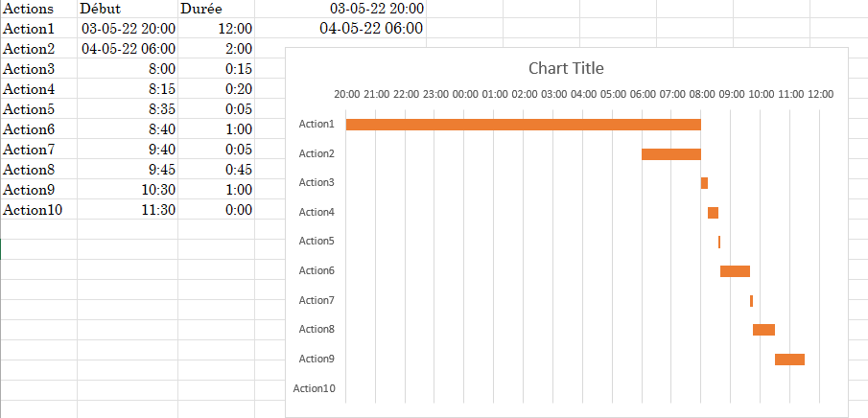This screenshot has width=868, height=418.
Task: Select the Action4 bar in chart
Action: coord(713,213)
